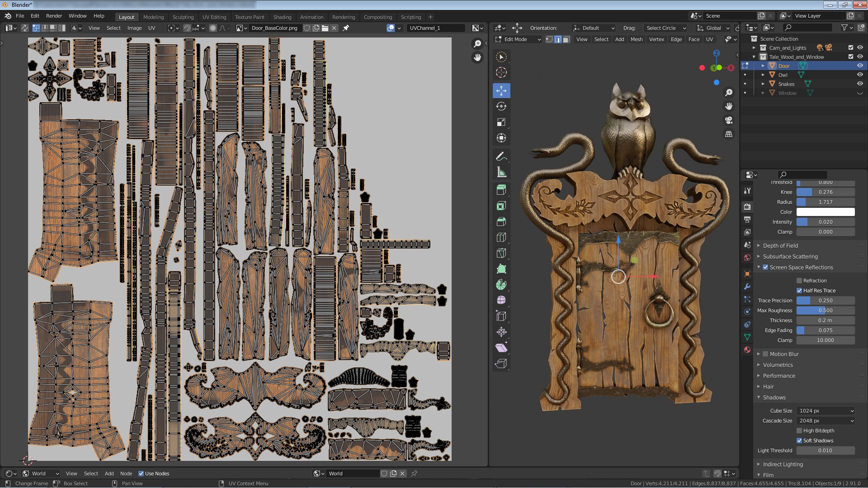868x488 pixels.
Task: Click the toggle camera view icon
Action: (x=729, y=120)
